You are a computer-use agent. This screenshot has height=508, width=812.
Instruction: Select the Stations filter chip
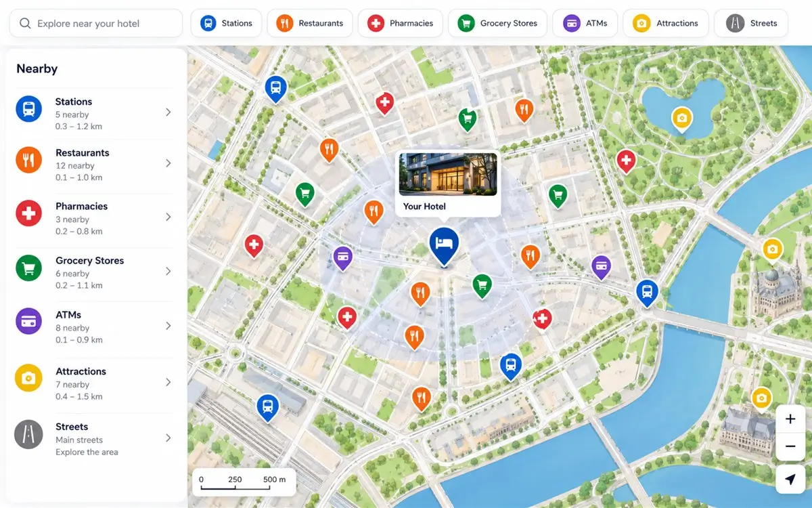tap(227, 23)
